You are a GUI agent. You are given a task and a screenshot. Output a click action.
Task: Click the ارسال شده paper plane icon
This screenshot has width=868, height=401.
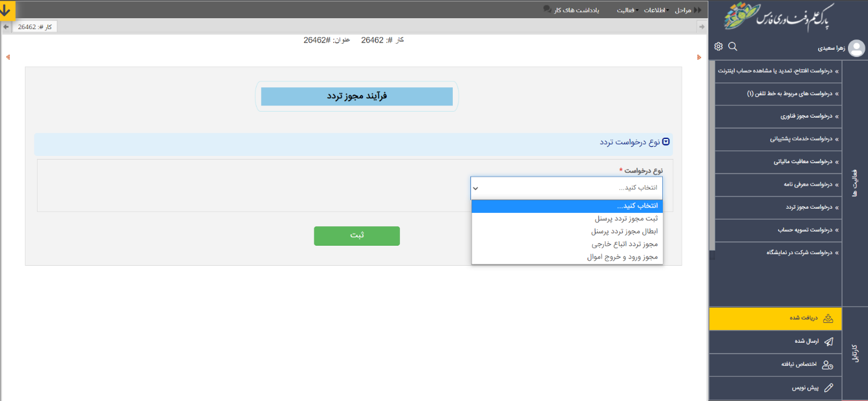[828, 341]
